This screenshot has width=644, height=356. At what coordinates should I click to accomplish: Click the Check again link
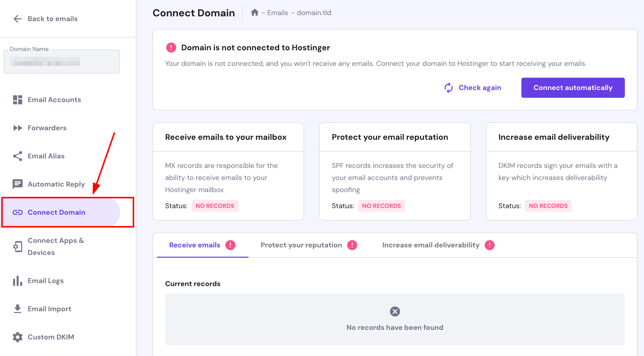coord(480,88)
